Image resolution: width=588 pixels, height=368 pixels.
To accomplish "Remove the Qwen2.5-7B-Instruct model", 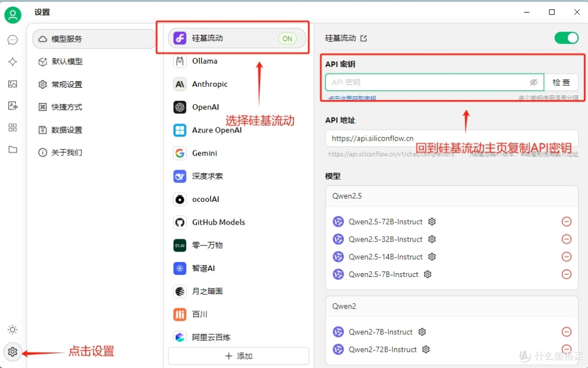I will [x=567, y=274].
